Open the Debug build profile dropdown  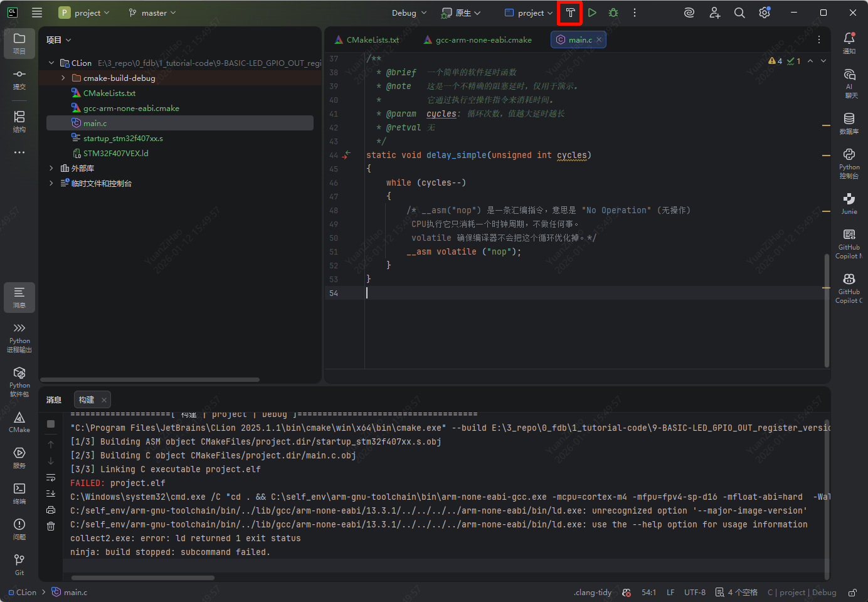[409, 13]
